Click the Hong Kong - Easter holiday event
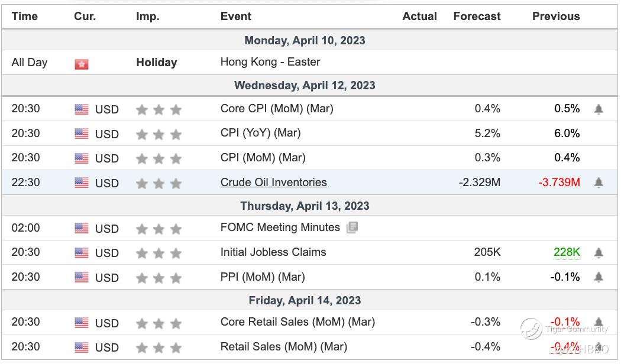Screen dimensions: 621x364 pos(270,62)
